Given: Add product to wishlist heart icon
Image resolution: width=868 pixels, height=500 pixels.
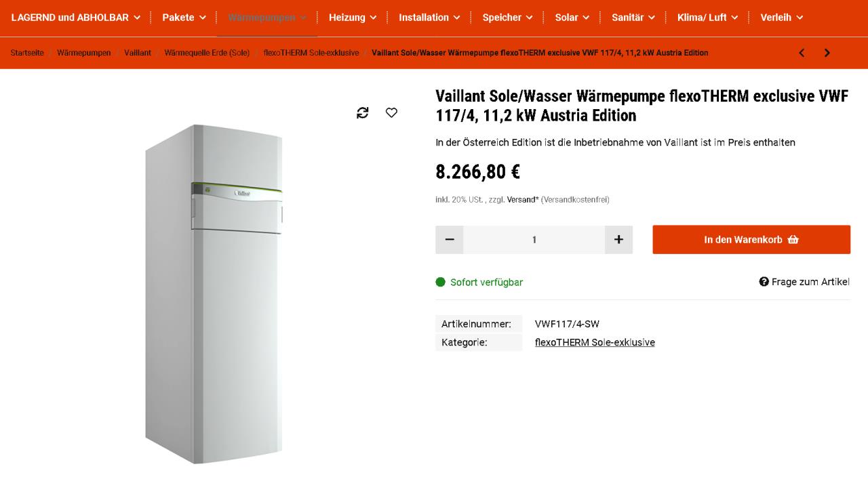Looking at the screenshot, I should tap(391, 112).
